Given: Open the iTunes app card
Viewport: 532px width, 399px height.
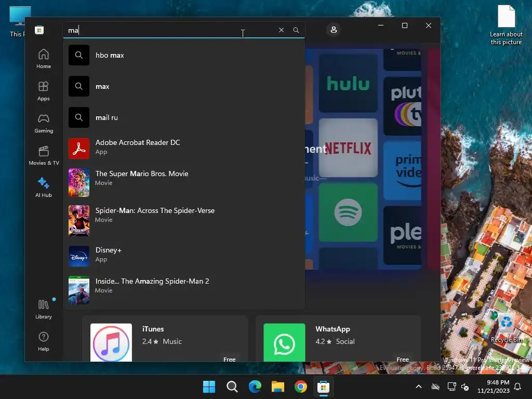Looking at the screenshot, I should point(165,339).
